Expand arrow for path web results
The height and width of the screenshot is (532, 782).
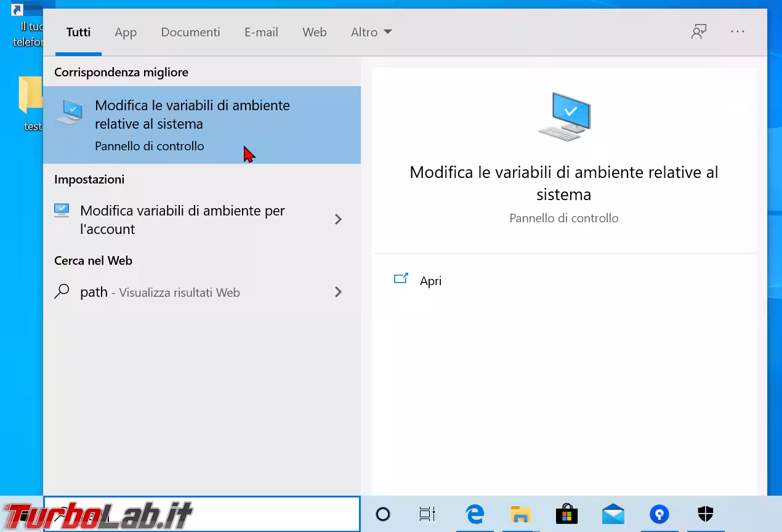[338, 292]
